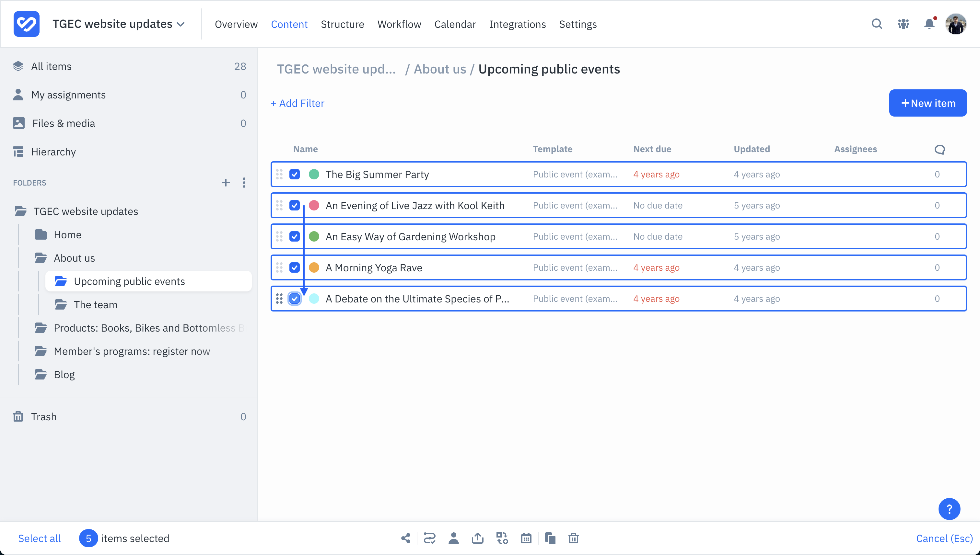Click Cancel (Esc) link
Viewport: 980px width, 555px height.
point(944,538)
